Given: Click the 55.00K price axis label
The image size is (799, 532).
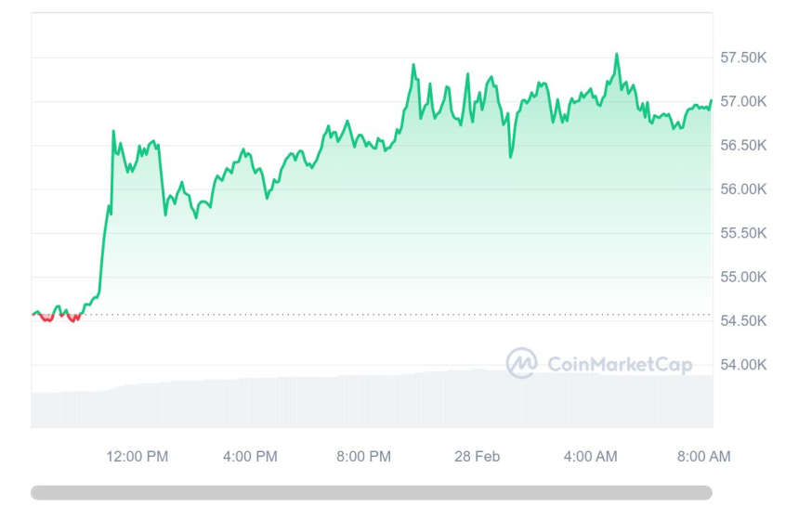Looking at the screenshot, I should pyautogui.click(x=743, y=278).
